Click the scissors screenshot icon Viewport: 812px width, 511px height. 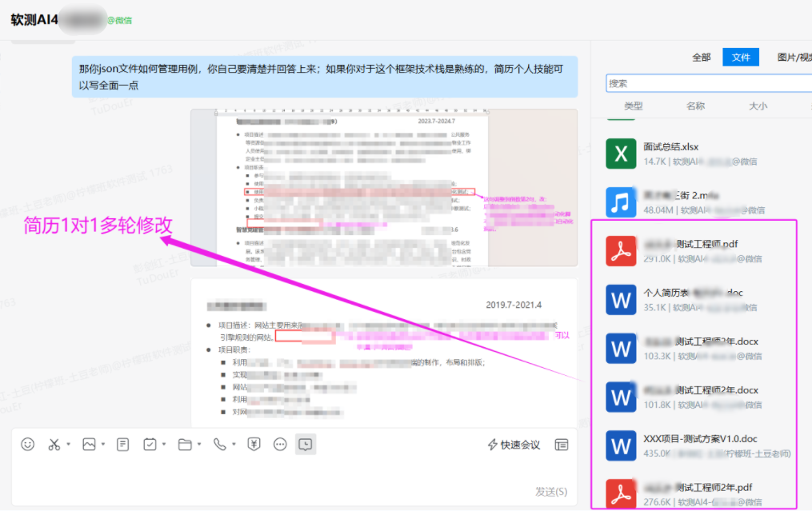[54, 445]
